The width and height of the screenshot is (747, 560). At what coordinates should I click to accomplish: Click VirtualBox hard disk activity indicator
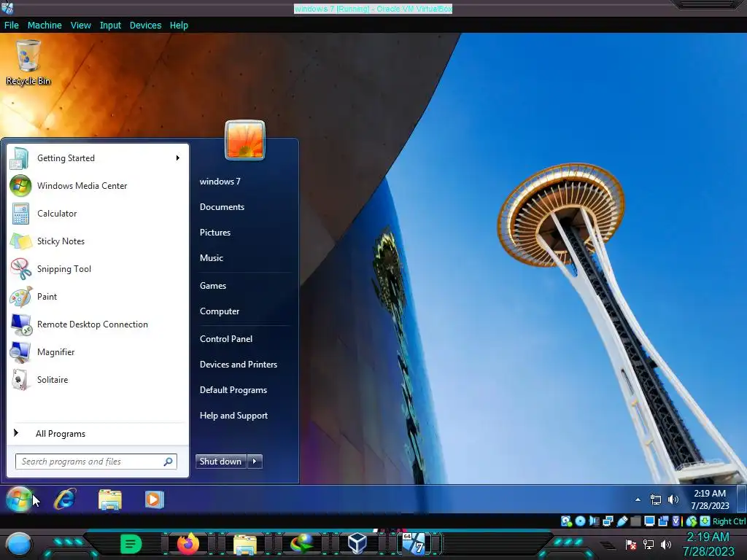[x=566, y=521]
